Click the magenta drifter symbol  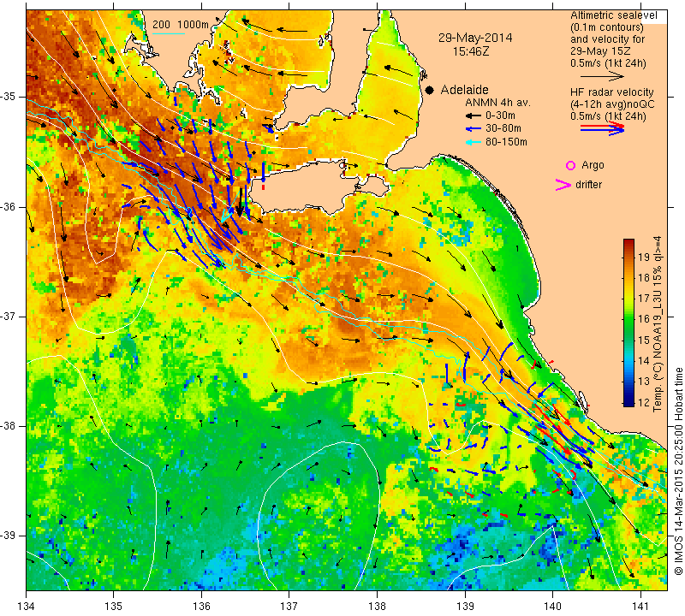tap(563, 185)
